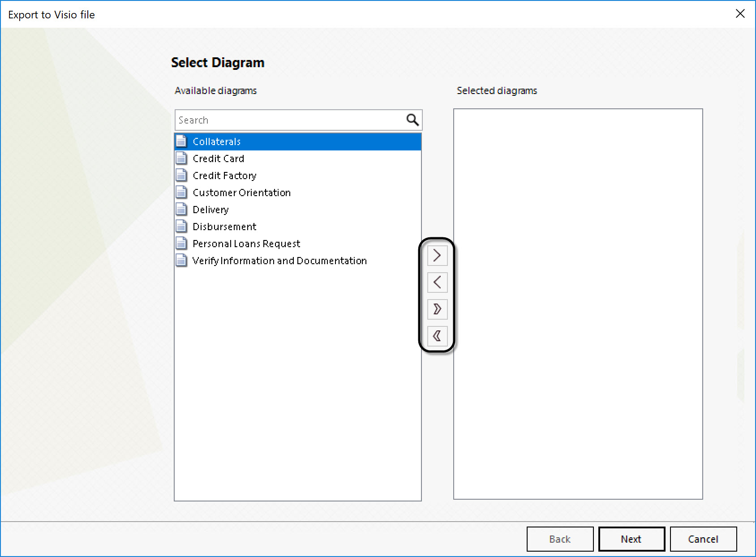Click the Disbursement diagram file icon

181,226
